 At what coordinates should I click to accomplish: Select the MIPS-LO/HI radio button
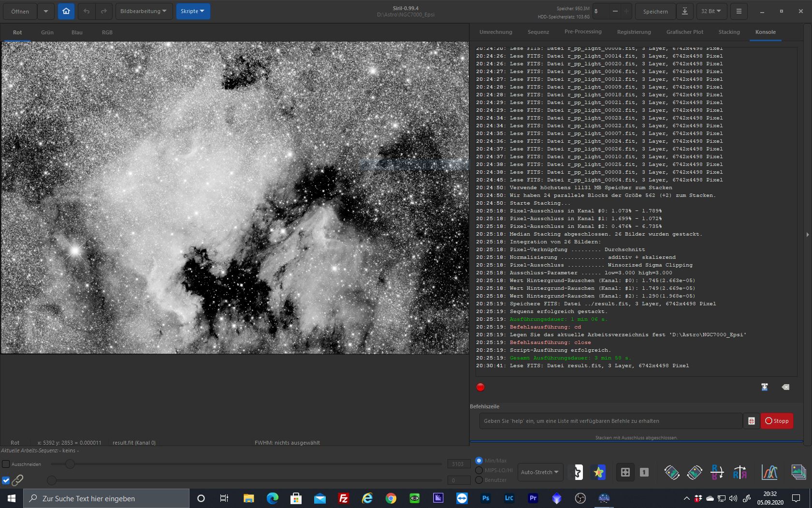point(479,470)
